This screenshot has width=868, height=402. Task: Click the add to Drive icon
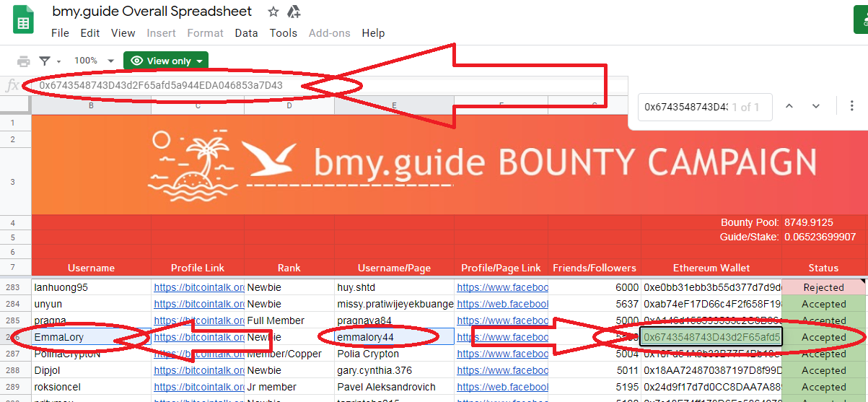pyautogui.click(x=294, y=12)
